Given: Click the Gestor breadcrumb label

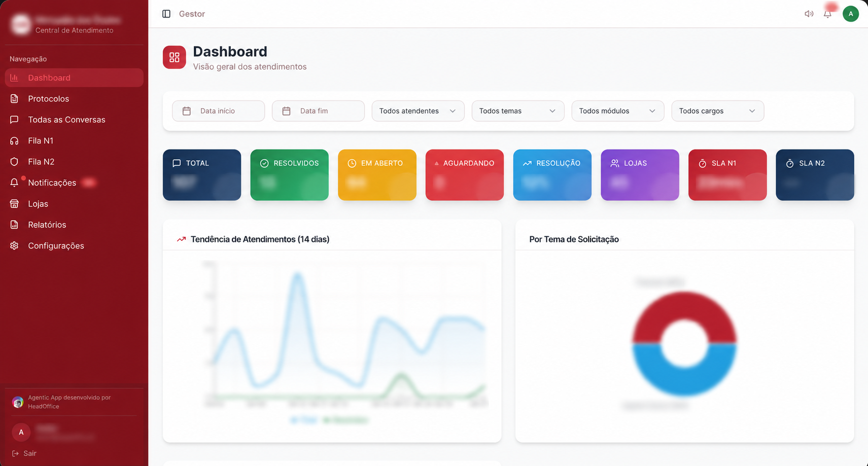Looking at the screenshot, I should tap(192, 14).
